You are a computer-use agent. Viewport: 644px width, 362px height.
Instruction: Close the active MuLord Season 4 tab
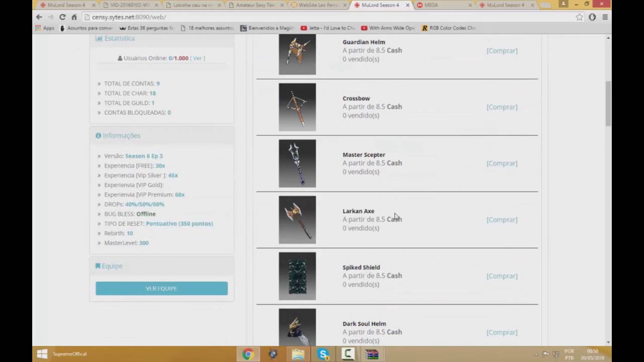[408, 5]
